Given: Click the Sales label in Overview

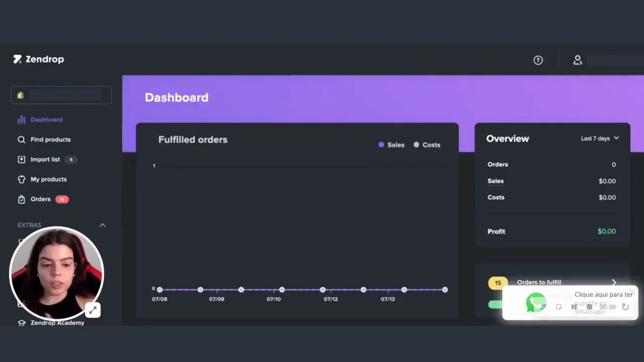Looking at the screenshot, I should pos(496,181).
